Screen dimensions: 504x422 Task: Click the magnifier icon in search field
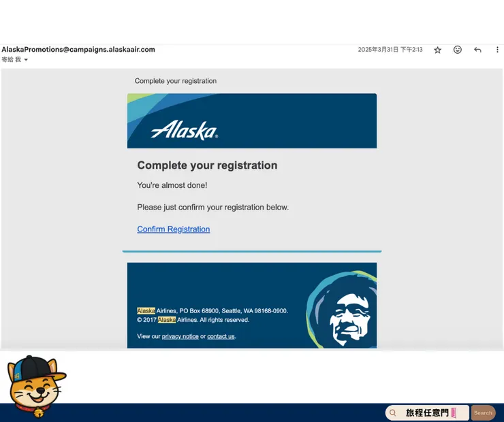tap(393, 412)
